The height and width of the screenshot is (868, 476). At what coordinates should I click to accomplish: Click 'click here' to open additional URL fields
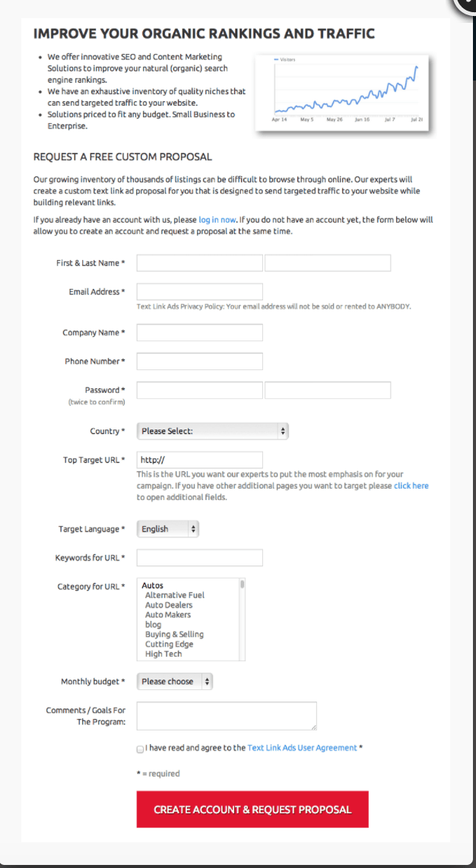pyautogui.click(x=411, y=485)
